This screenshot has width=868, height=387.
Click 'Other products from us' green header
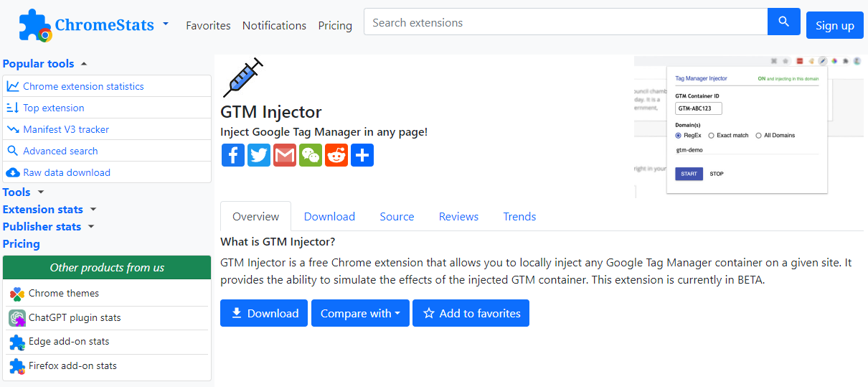(107, 268)
